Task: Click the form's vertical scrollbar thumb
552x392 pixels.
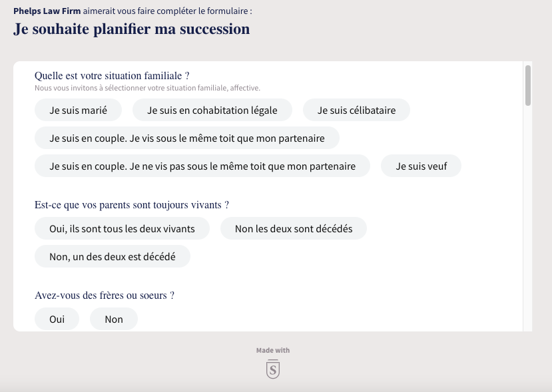Action: click(x=528, y=85)
